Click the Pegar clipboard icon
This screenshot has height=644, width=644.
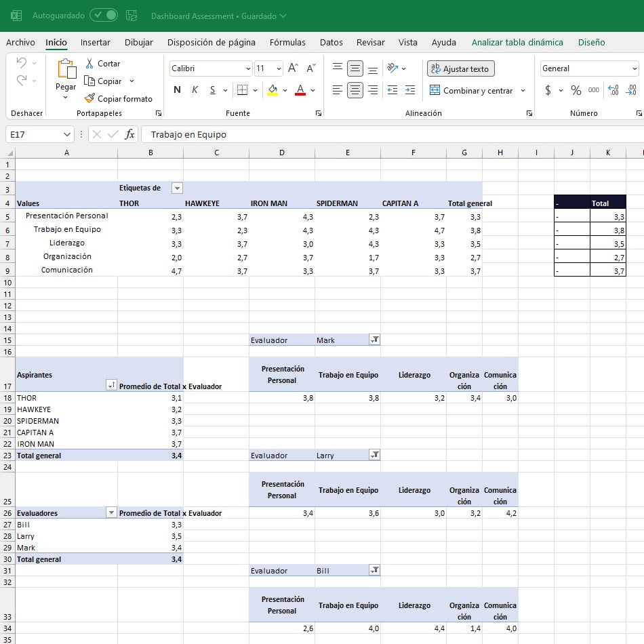(x=66, y=68)
